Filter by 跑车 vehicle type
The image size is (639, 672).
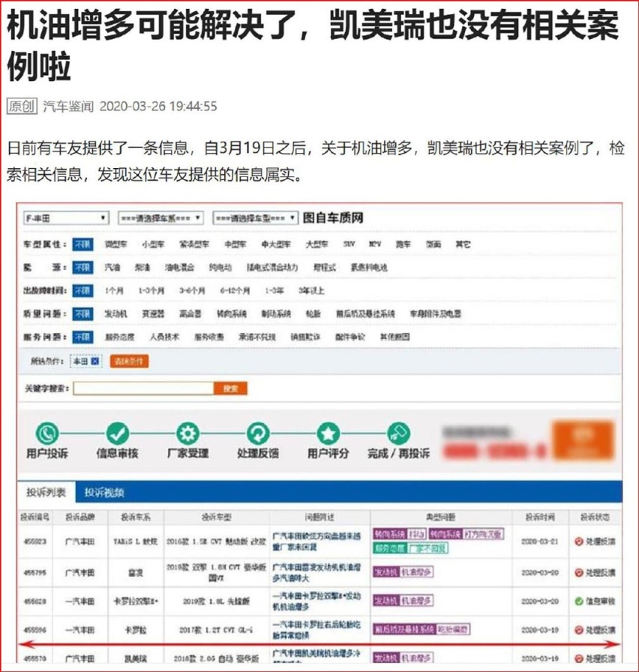coord(403,244)
